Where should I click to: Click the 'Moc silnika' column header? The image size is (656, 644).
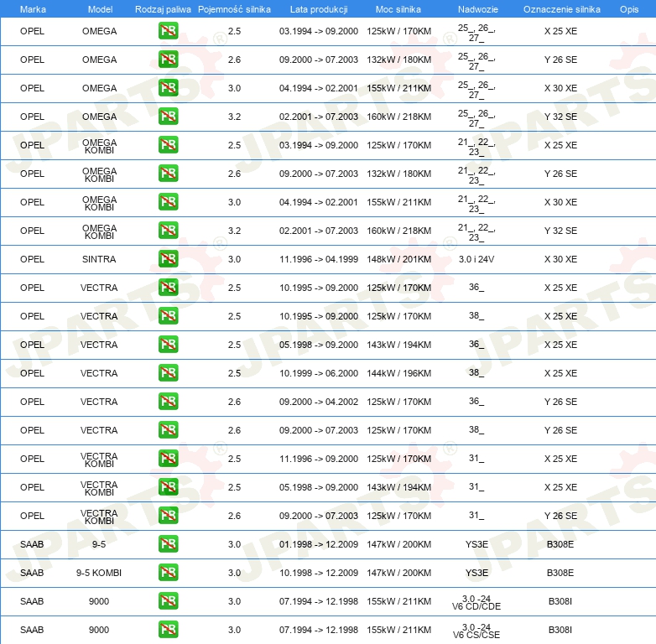pyautogui.click(x=398, y=9)
